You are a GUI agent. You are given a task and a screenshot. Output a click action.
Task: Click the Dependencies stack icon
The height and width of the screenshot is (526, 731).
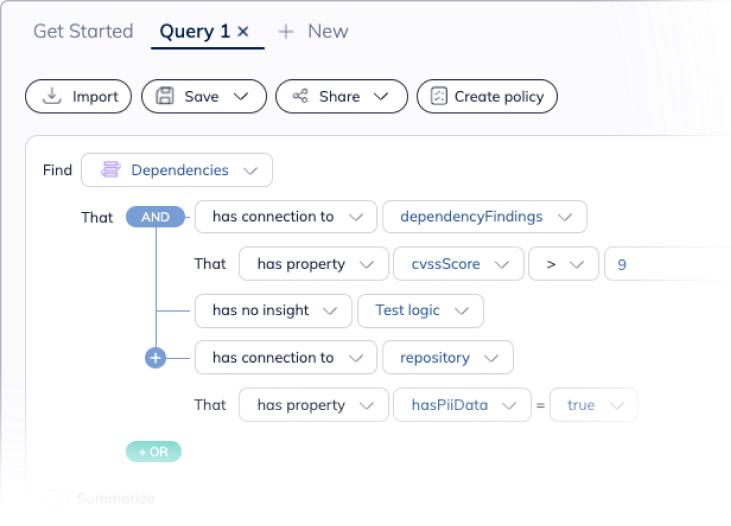111,170
